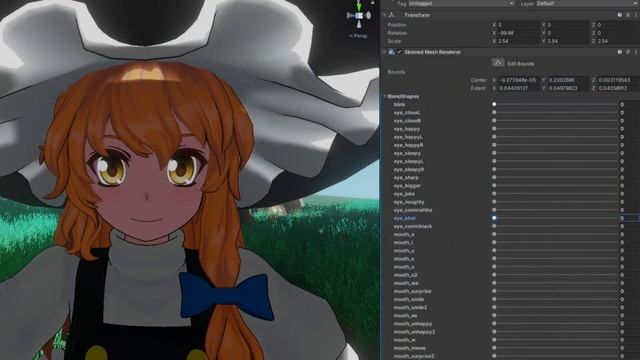The image size is (640, 360).
Task: Click the Rotation X input field
Action: click(518, 33)
